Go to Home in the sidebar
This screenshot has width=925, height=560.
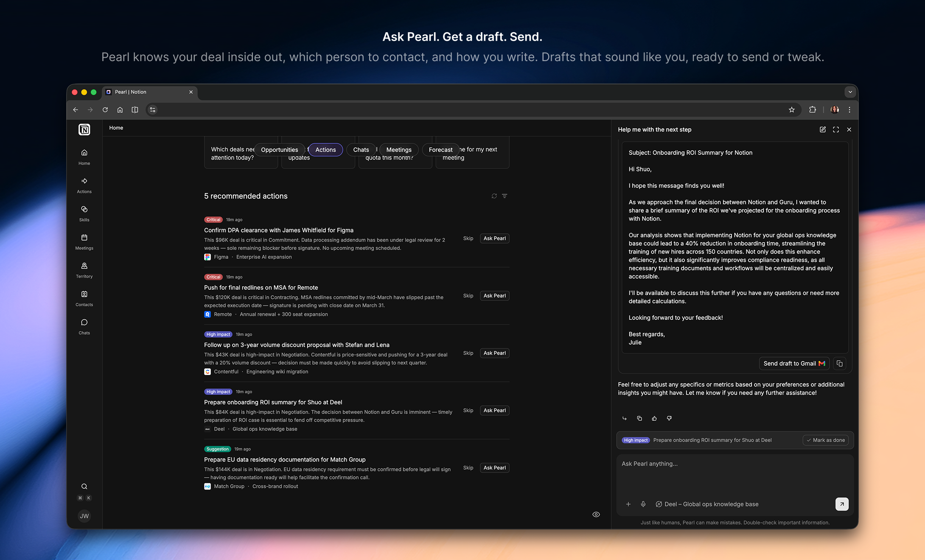pyautogui.click(x=84, y=157)
